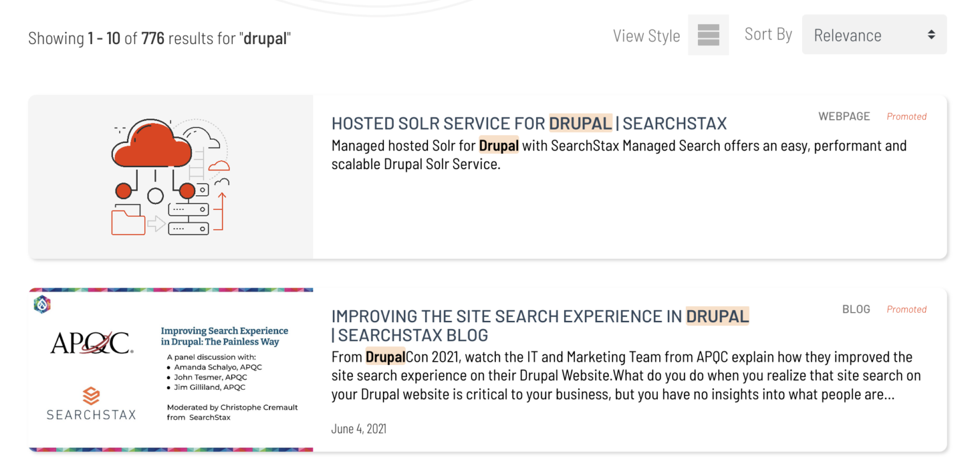Click the June 4, 2021 date text
Viewport: 980px width, 474px height.
pyautogui.click(x=359, y=428)
